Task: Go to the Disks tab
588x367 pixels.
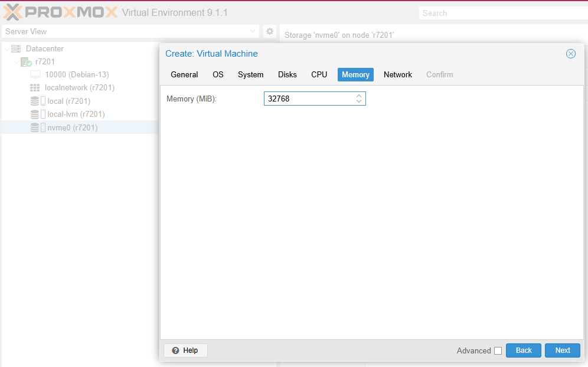Action: (x=287, y=74)
